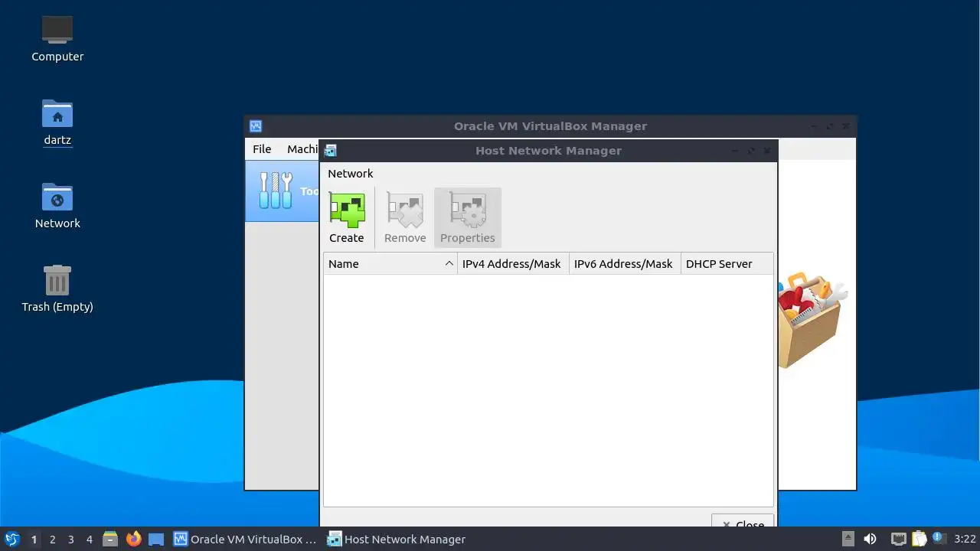980x551 pixels.
Task: Click the DHCP Server column header
Action: click(x=727, y=264)
